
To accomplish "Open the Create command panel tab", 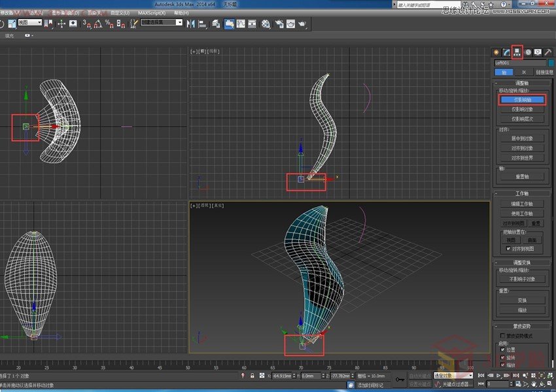I will click(x=496, y=52).
